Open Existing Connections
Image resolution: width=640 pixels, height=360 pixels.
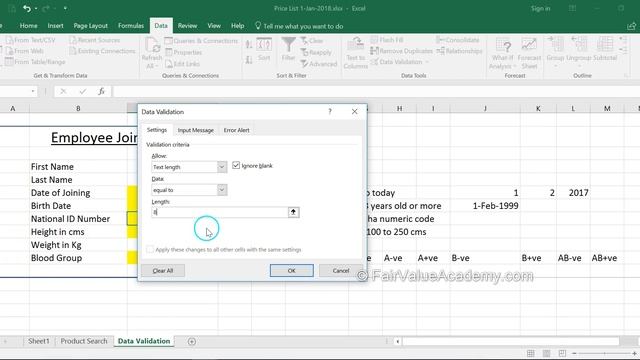[x=102, y=51]
